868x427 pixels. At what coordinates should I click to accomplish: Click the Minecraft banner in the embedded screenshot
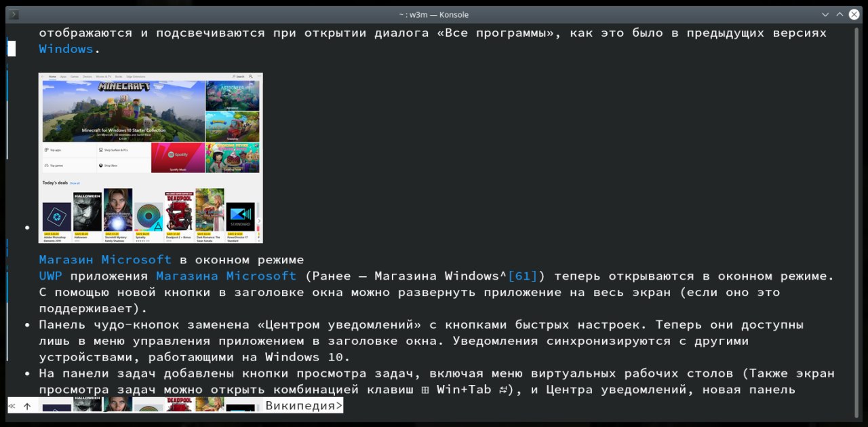pyautogui.click(x=123, y=111)
